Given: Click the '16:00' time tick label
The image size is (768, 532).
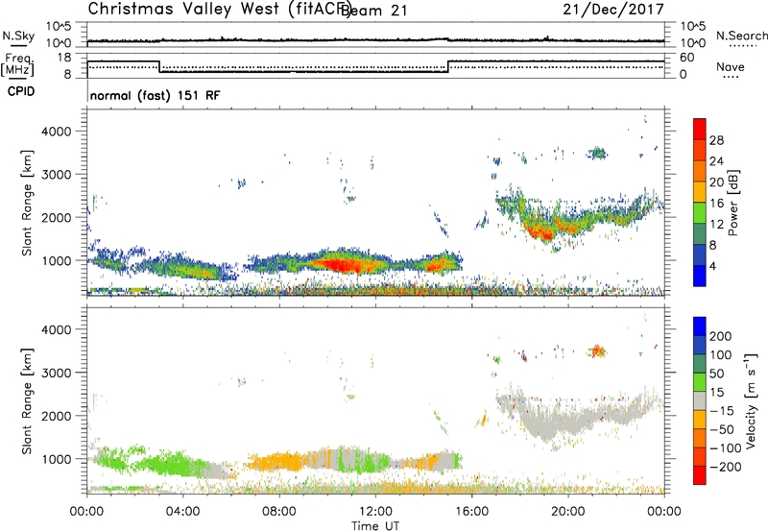Looking at the screenshot, I should click(471, 512).
